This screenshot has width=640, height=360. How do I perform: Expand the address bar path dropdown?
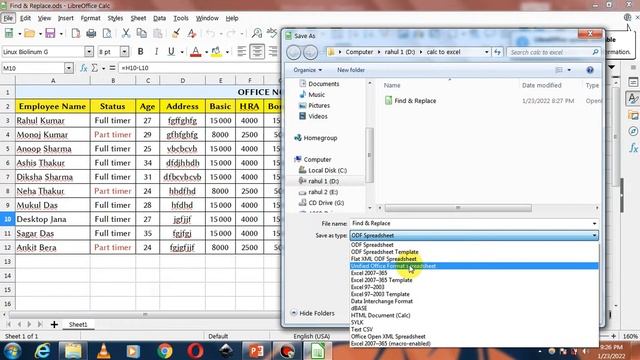486,52
